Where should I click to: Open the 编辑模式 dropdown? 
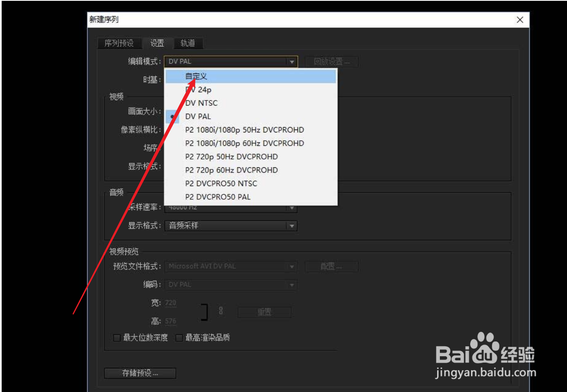(x=231, y=61)
